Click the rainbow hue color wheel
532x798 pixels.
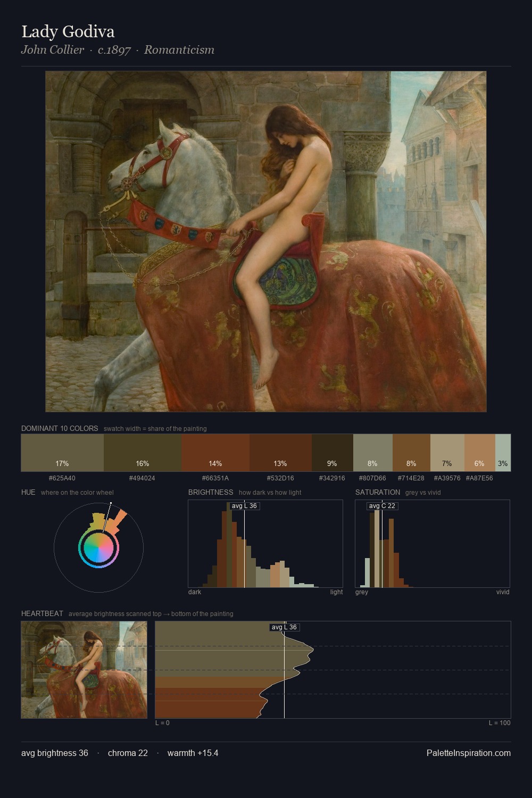point(98,547)
